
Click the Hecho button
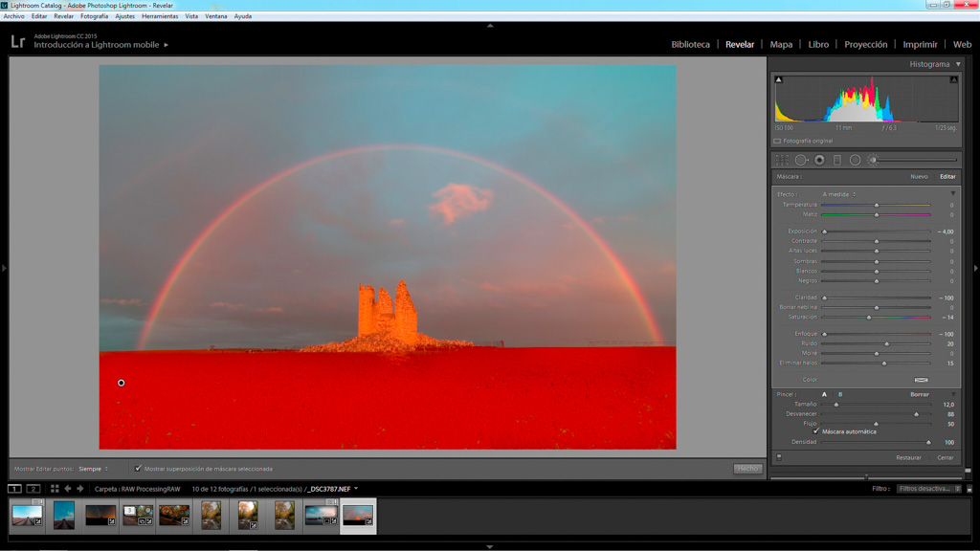click(x=747, y=469)
